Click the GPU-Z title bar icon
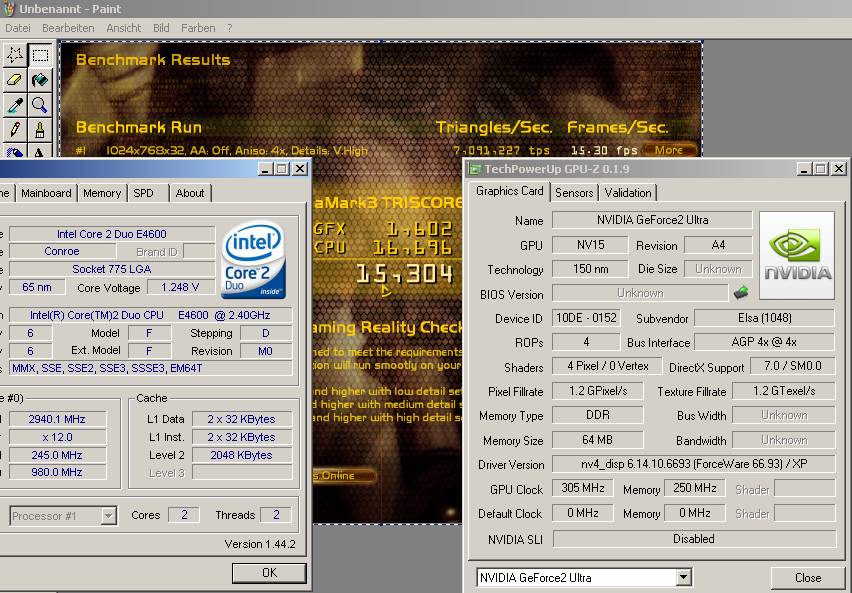Image resolution: width=852 pixels, height=593 pixels. [475, 169]
